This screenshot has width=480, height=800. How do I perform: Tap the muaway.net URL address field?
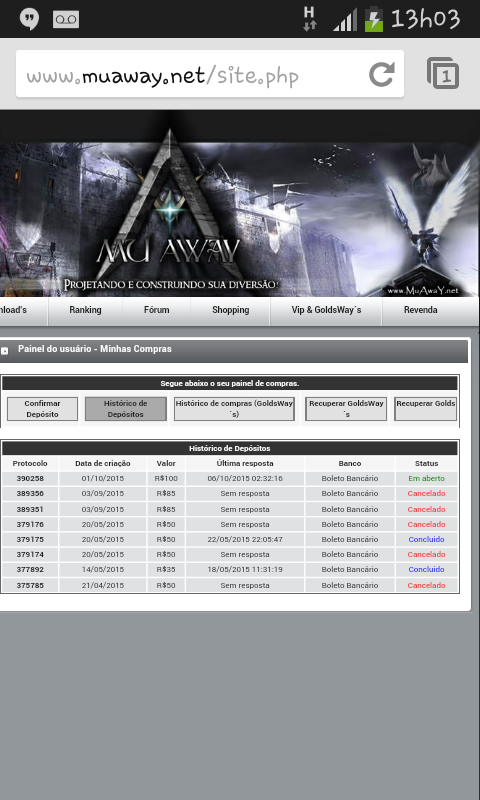[x=210, y=74]
